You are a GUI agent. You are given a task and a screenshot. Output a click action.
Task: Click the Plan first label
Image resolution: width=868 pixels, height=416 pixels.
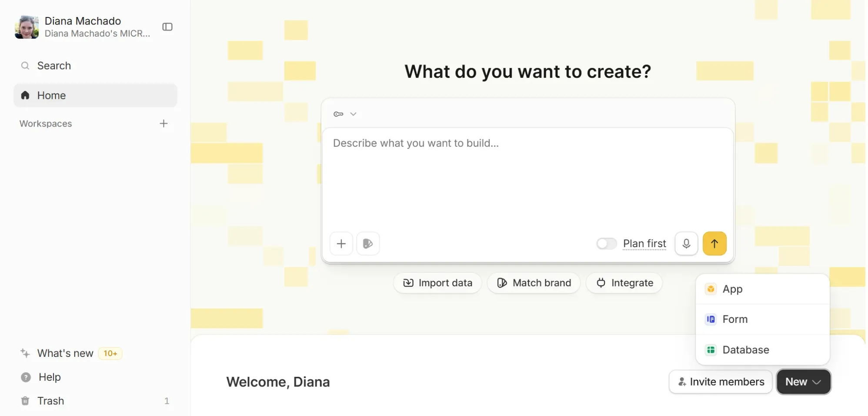click(x=644, y=244)
